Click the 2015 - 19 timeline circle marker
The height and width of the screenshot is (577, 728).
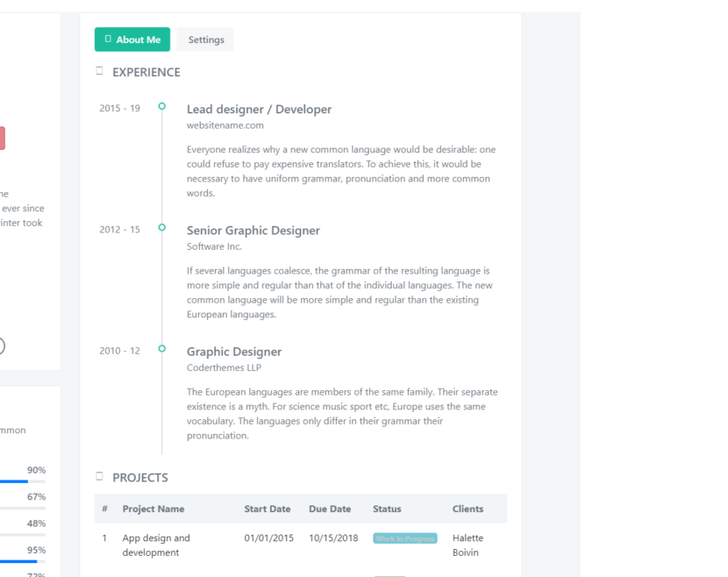coord(161,106)
